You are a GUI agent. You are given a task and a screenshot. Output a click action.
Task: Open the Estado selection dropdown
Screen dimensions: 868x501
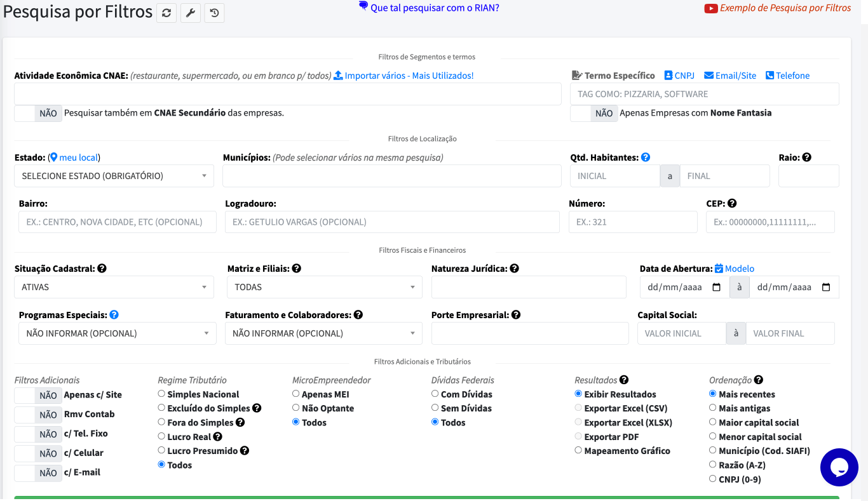tap(114, 176)
